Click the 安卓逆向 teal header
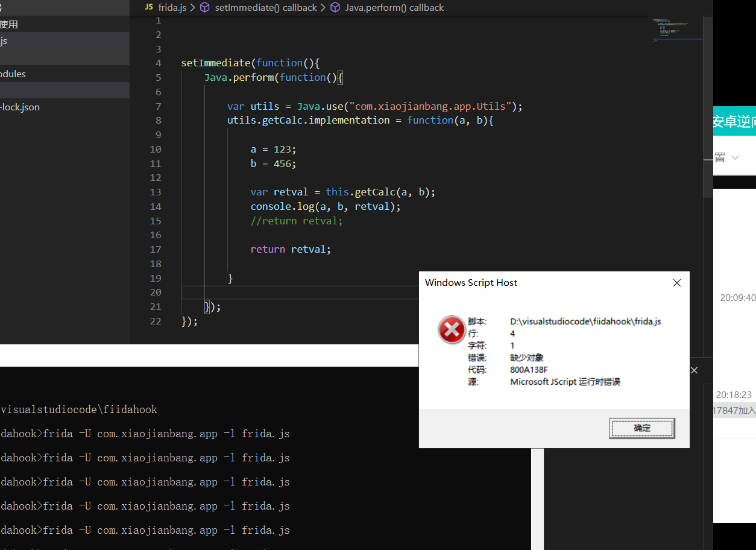Screen dimensions: 756x550 click(x=734, y=122)
